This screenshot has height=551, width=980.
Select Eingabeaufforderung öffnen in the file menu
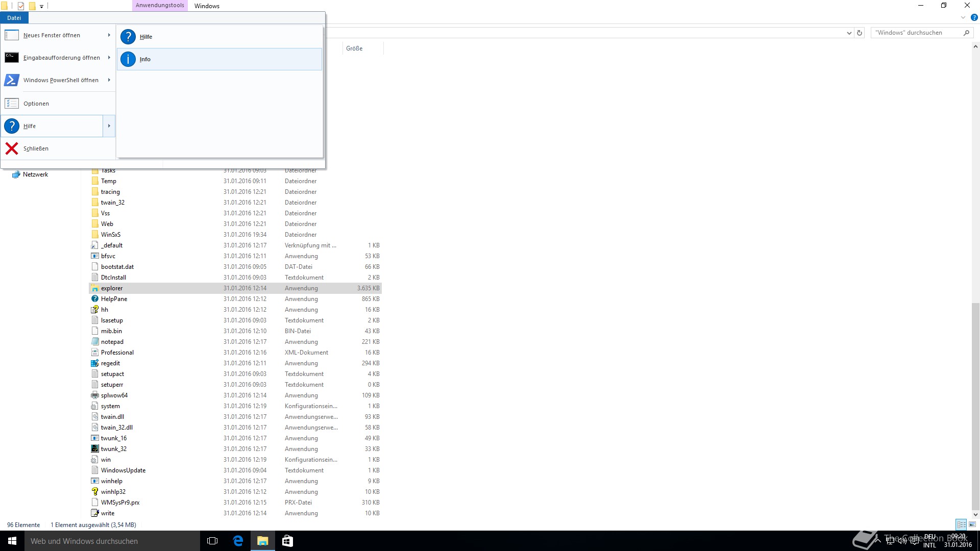point(52,58)
